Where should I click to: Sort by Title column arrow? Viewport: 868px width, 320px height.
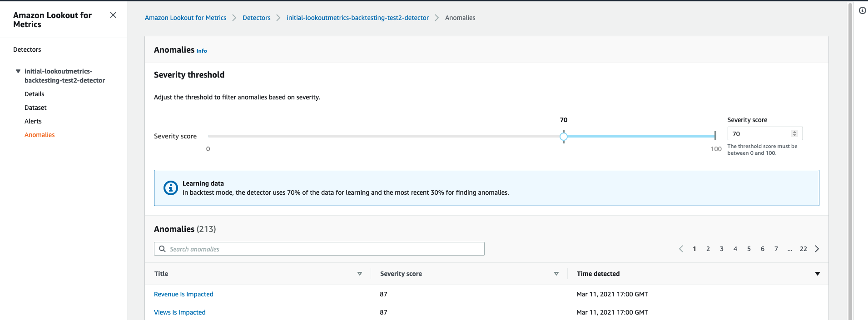click(360, 274)
